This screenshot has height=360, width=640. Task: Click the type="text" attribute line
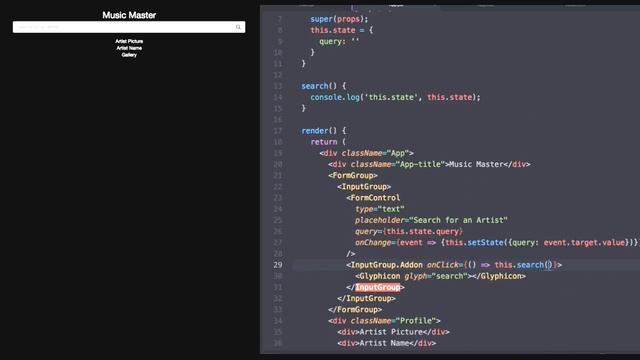click(380, 209)
